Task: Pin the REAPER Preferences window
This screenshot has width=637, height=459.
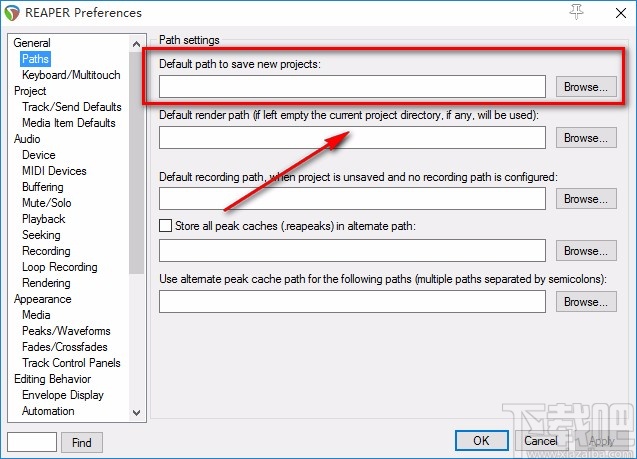Action: click(x=576, y=12)
